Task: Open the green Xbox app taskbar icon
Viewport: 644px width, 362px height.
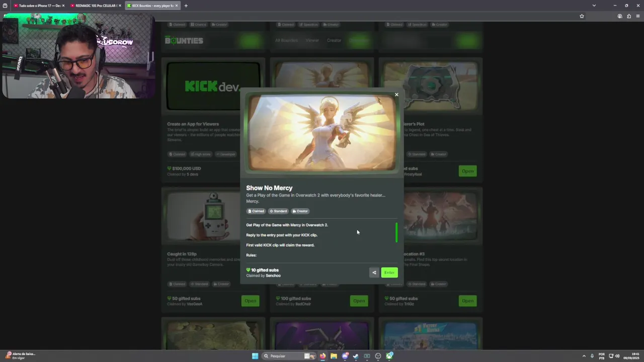Action: click(389, 356)
